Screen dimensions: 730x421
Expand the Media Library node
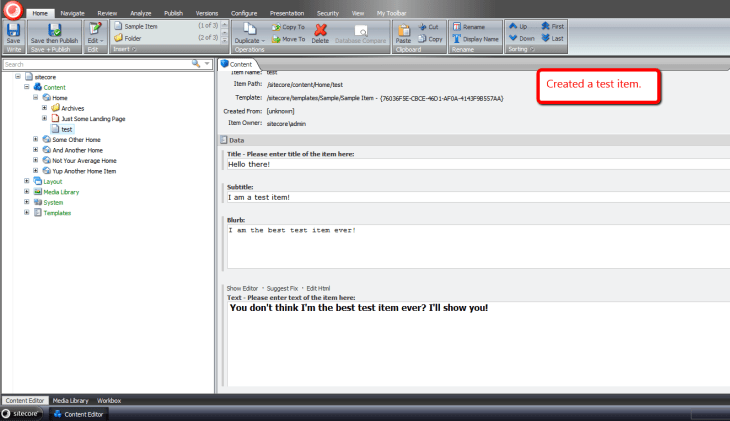pyautogui.click(x=27, y=192)
